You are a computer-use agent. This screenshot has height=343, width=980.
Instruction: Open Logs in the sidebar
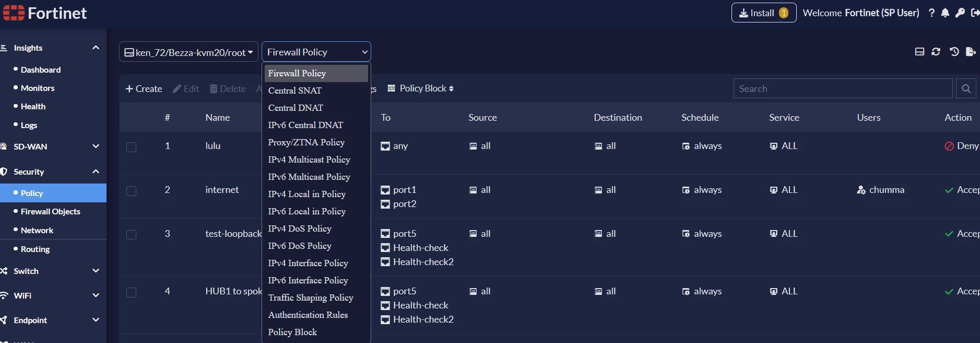[x=29, y=125]
